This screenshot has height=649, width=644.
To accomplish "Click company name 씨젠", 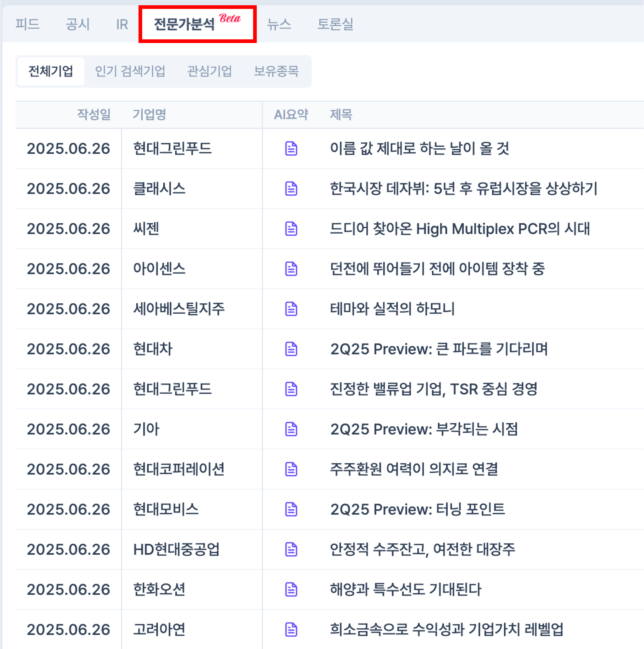I will point(146,229).
